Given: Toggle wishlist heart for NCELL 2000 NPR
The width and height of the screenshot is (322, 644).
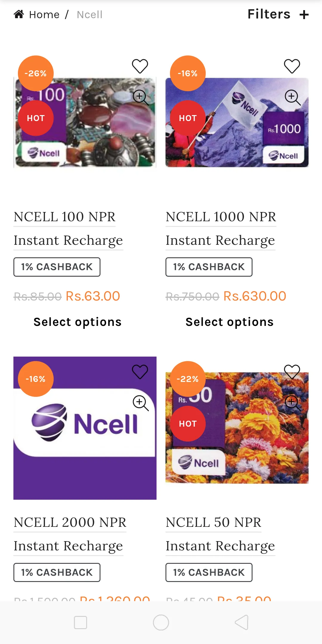Looking at the screenshot, I should tap(140, 371).
